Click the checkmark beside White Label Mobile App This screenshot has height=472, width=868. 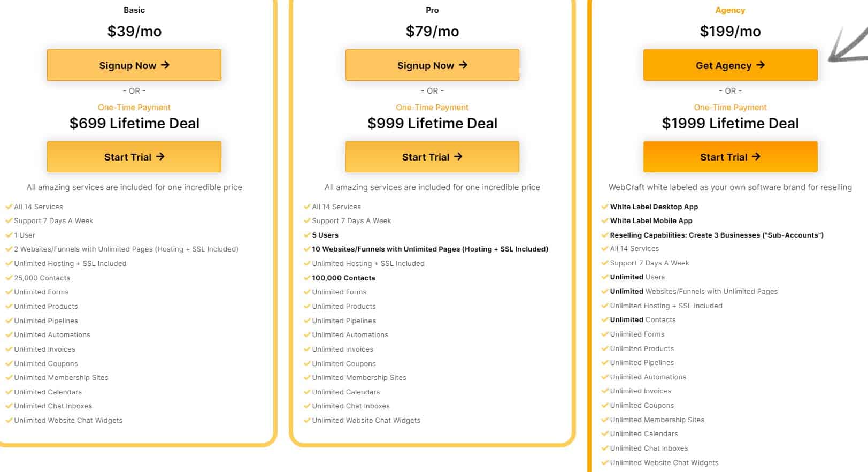click(x=605, y=220)
